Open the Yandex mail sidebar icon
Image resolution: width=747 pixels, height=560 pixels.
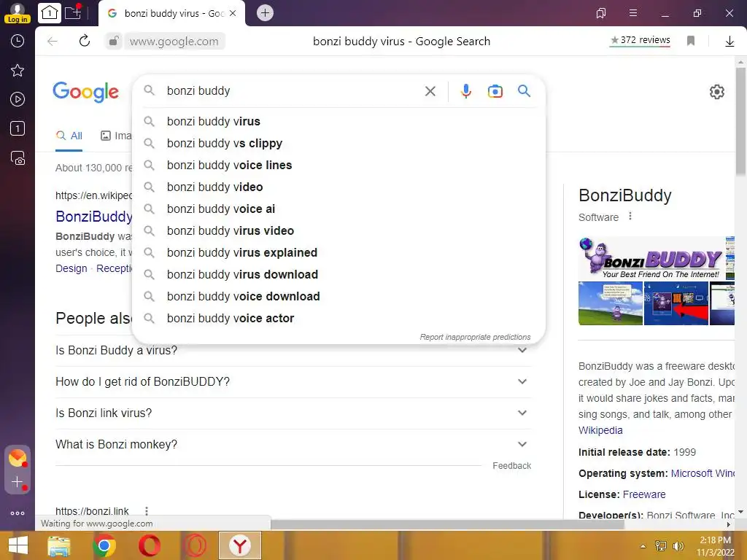point(18,458)
